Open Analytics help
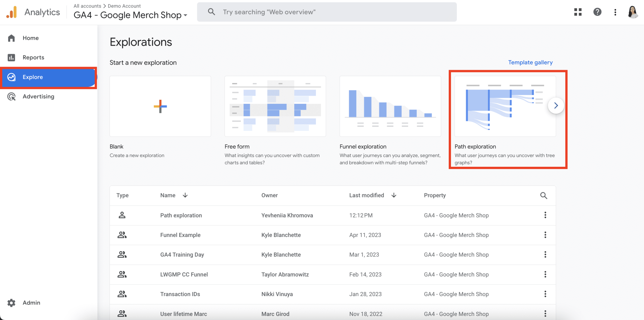644x320 pixels. tap(597, 12)
